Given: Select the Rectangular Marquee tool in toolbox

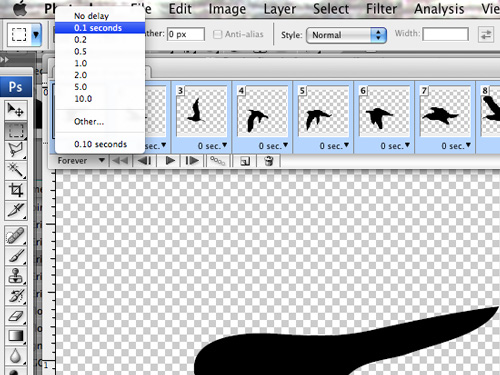Looking at the screenshot, I should (x=15, y=130).
